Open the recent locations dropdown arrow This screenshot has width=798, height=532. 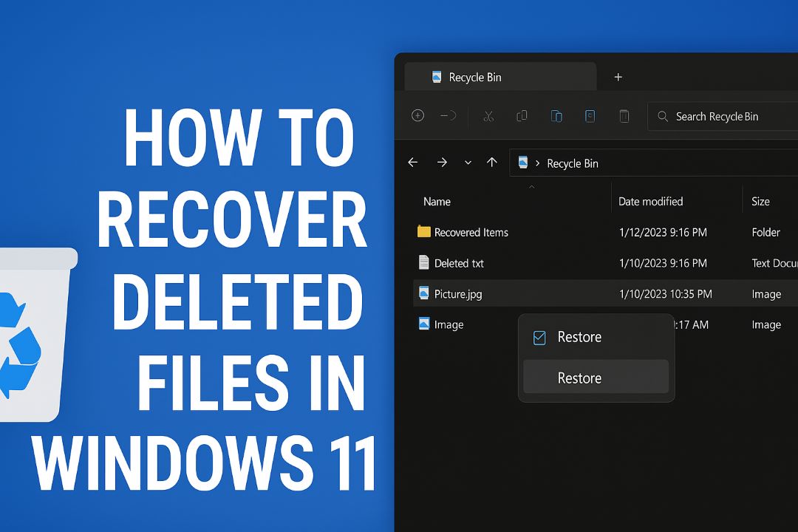[x=467, y=163]
